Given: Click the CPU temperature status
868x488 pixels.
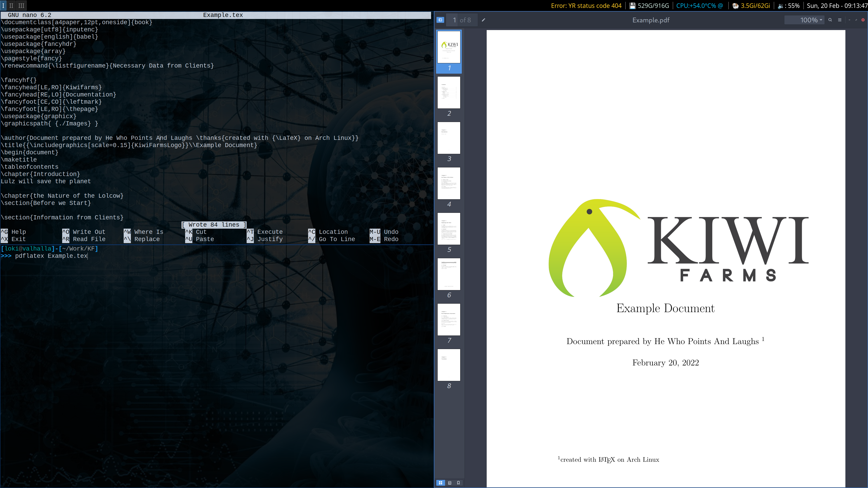Looking at the screenshot, I should click(700, 5).
